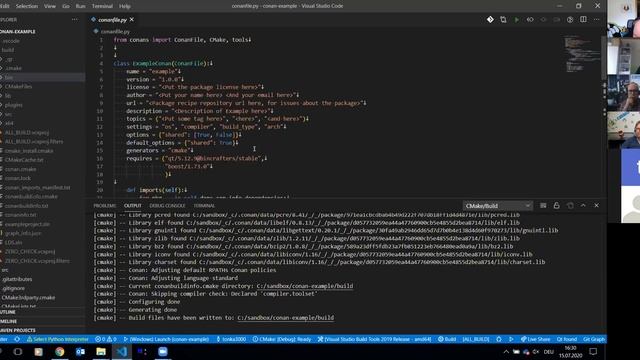Viewport: 640px width, 360px height.
Task: Click the editor vertical scrollbar
Action: (604, 57)
